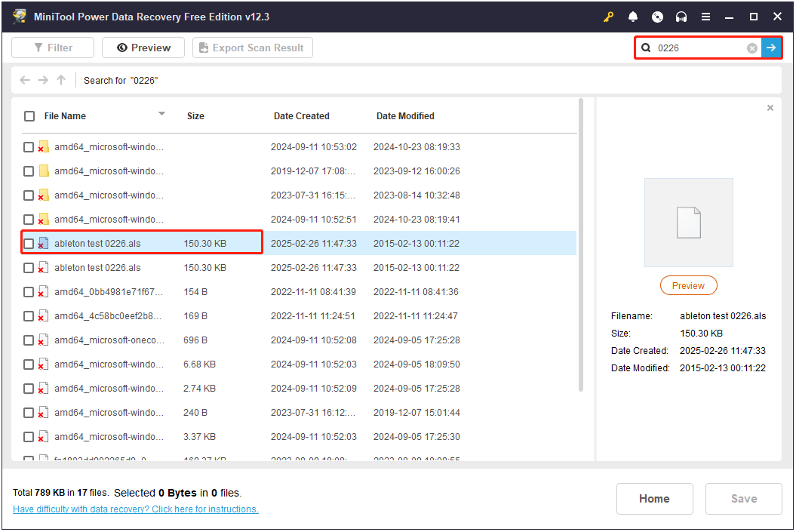The image size is (796, 532).
Task: Click into the search field containing 0226
Action: point(699,48)
